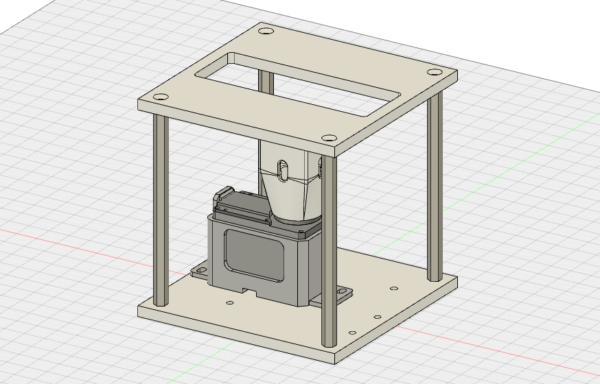Select the right corner hole on top plate
Screen dimensions: 600x384
pos(434,72)
